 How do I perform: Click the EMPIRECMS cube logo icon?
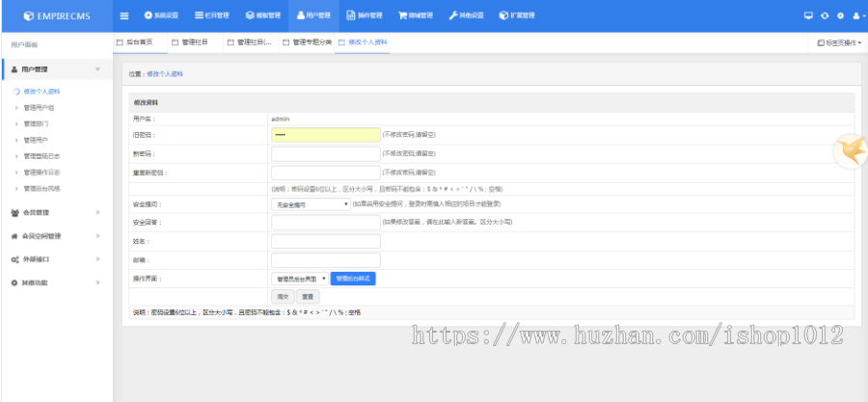coord(29,16)
